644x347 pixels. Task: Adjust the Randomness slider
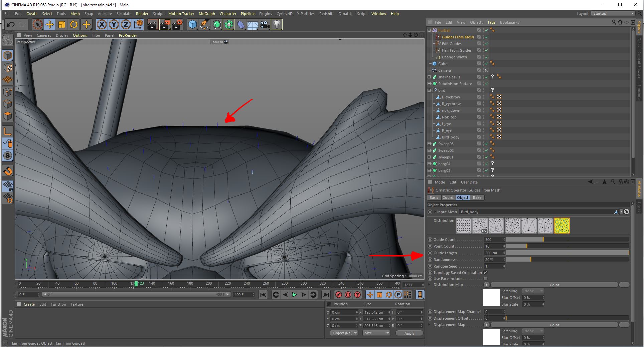tap(567, 260)
